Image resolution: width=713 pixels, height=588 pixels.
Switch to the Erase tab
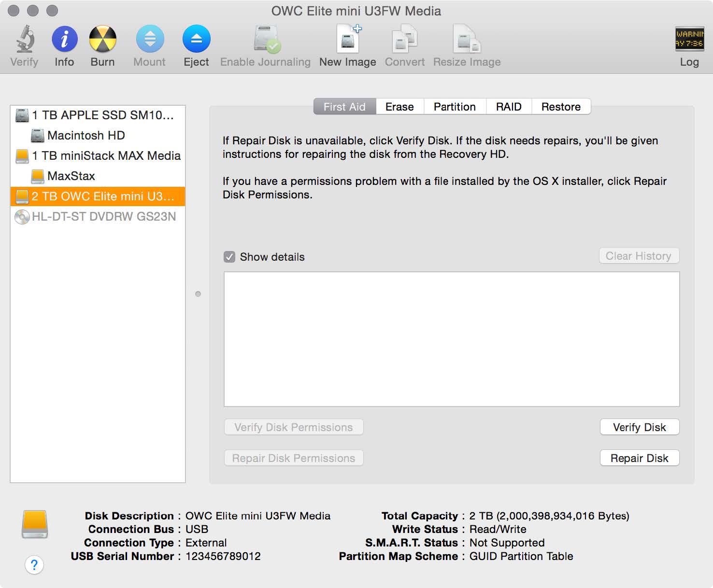[x=399, y=107]
